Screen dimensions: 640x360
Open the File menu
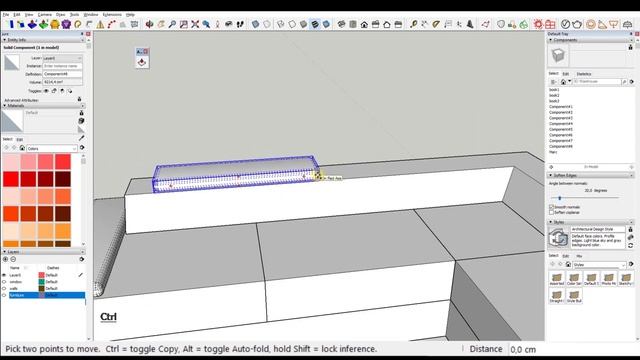[x=6, y=15]
